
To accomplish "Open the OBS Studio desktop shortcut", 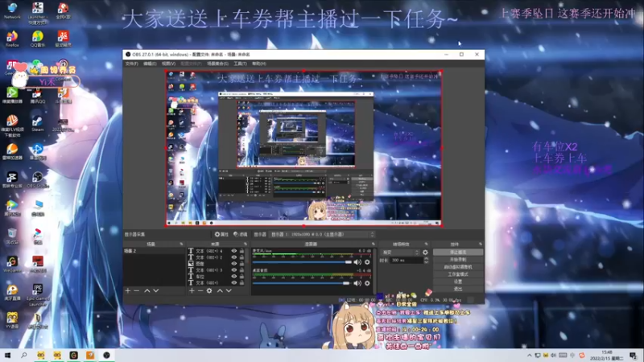I will tap(37, 179).
